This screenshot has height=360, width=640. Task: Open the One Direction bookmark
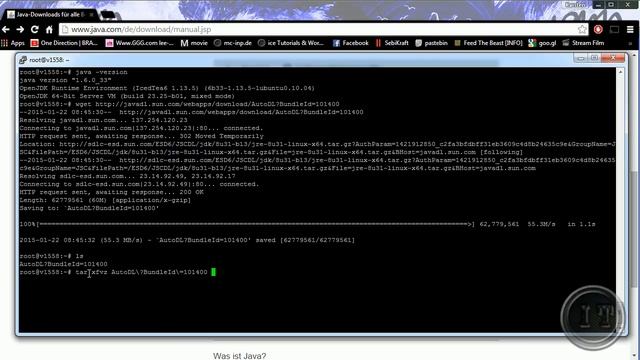(64, 43)
